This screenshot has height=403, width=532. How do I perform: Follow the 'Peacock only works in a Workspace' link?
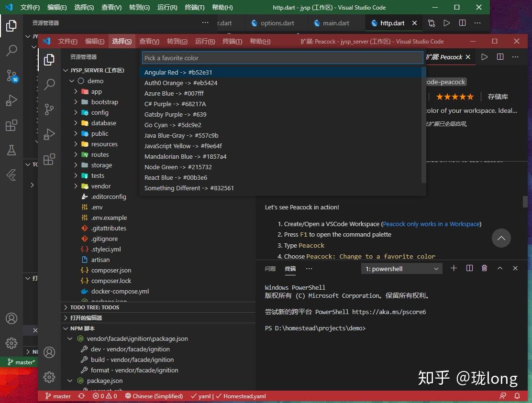(x=431, y=223)
